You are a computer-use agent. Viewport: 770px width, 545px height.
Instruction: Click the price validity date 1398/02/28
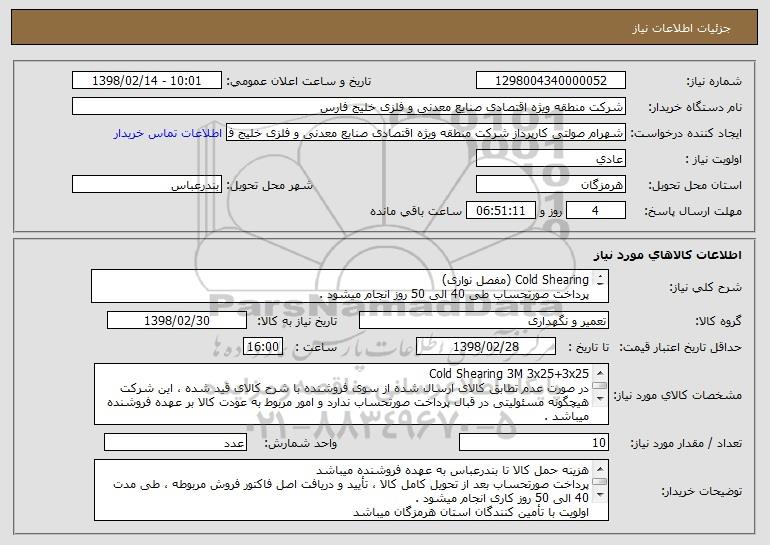tap(486, 347)
